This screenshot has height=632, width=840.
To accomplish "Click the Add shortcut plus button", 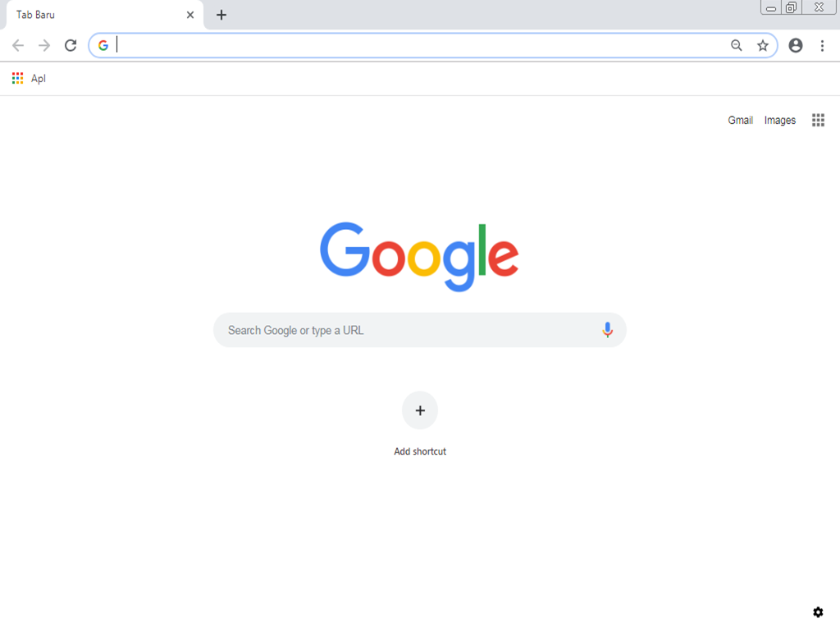I will point(420,410).
